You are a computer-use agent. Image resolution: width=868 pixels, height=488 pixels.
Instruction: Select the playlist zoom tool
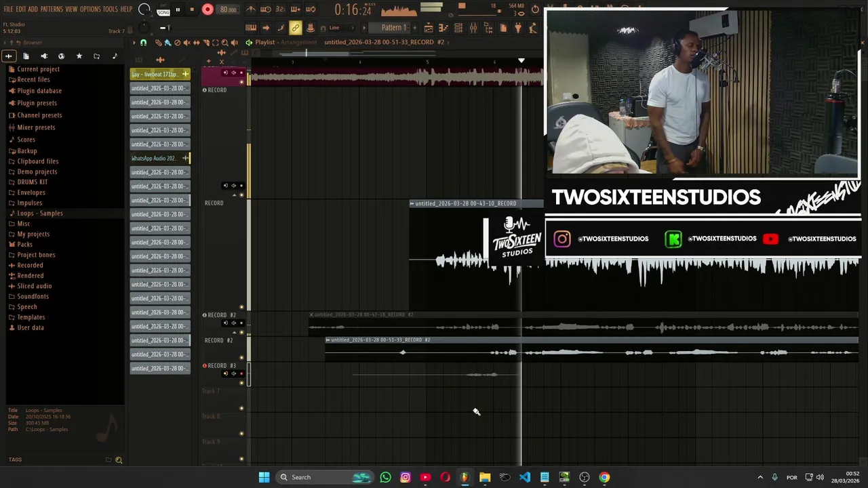coord(225,42)
